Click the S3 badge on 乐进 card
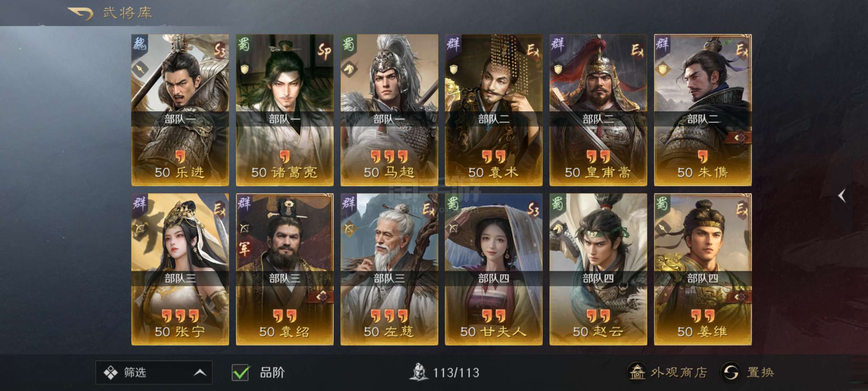868x391 pixels. pyautogui.click(x=219, y=51)
